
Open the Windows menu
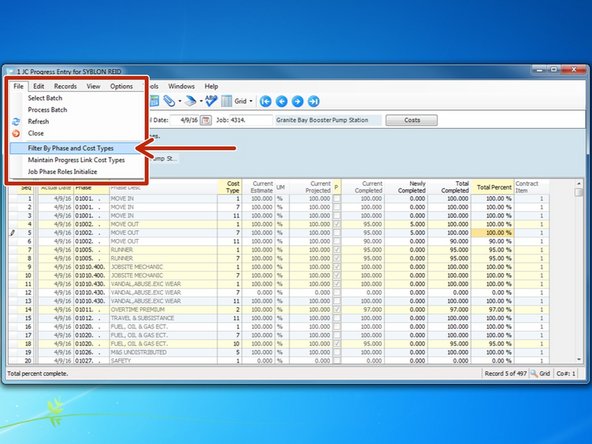click(x=182, y=86)
